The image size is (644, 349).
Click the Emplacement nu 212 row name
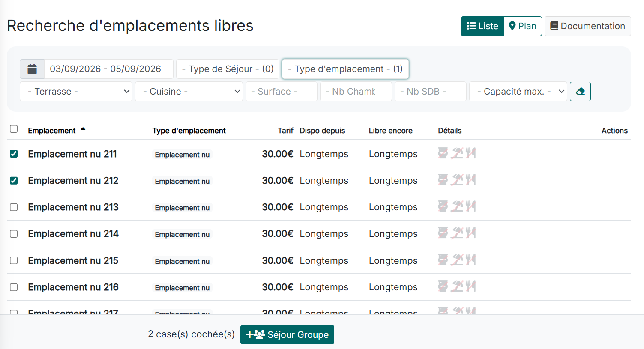pos(73,181)
